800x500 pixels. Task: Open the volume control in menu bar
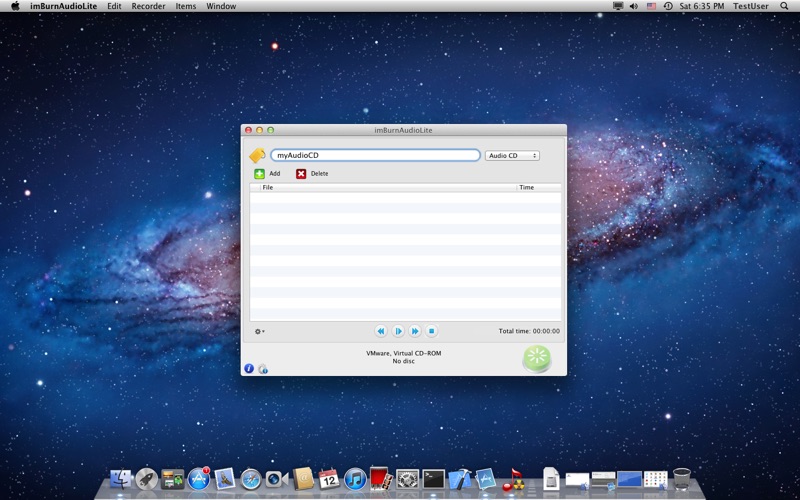[634, 6]
